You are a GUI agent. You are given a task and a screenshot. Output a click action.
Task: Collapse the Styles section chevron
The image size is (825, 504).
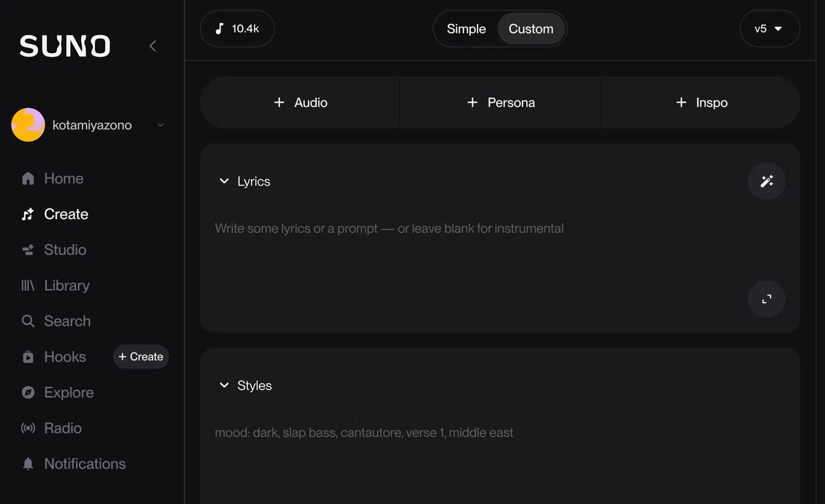click(x=224, y=386)
